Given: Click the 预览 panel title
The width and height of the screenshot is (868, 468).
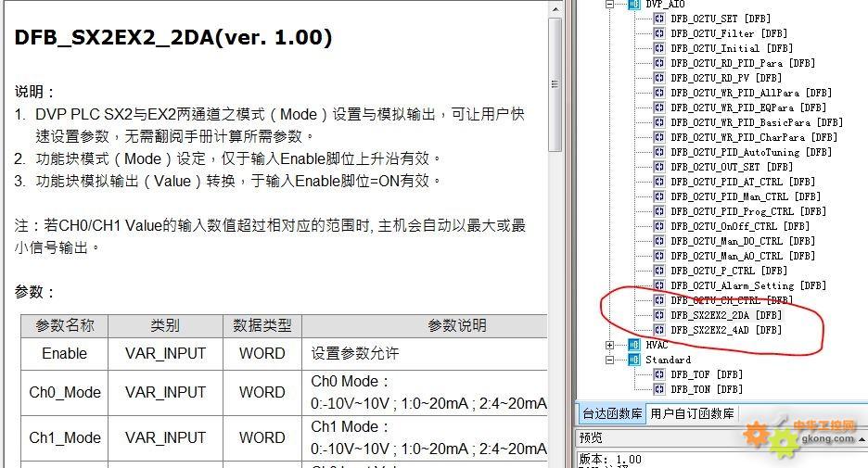Looking at the screenshot, I should pyautogui.click(x=590, y=438).
